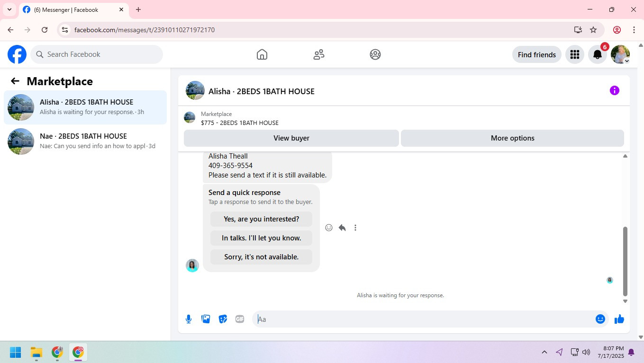644x363 pixels.
Task: Open the Facebook menu grid icon
Action: pos(575,54)
